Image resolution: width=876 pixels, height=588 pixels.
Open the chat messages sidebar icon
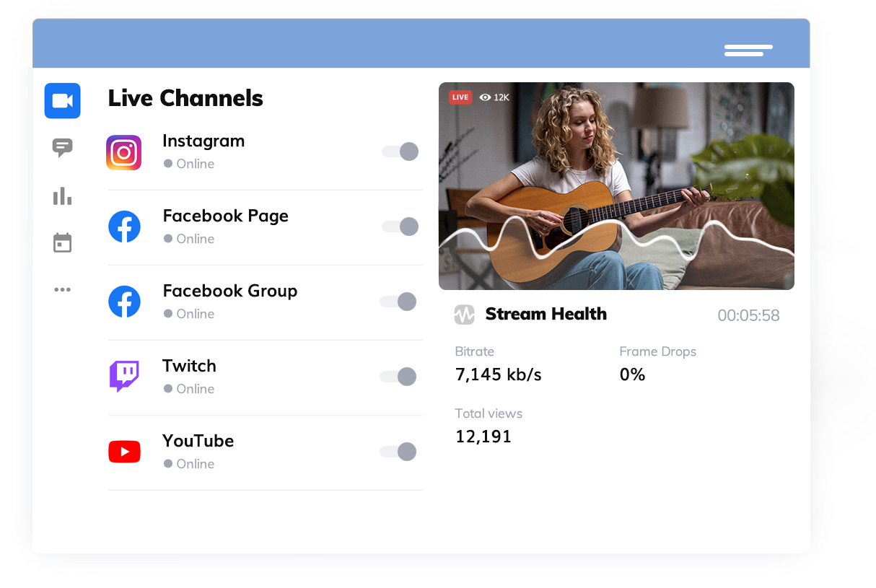63,148
